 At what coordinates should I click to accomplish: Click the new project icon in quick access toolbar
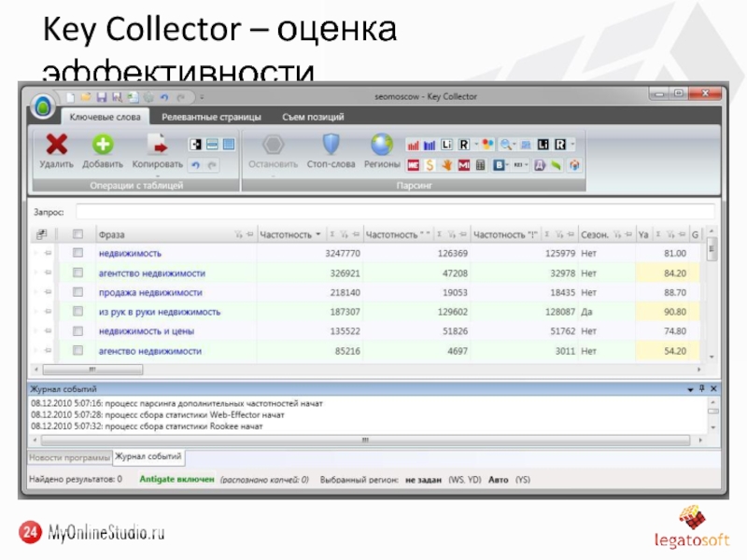[x=71, y=98]
